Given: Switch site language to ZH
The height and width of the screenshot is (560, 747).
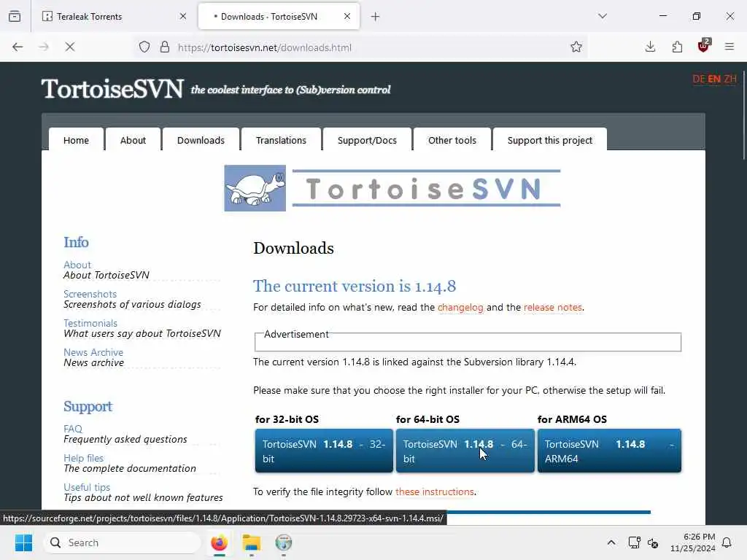Looking at the screenshot, I should pyautogui.click(x=729, y=79).
